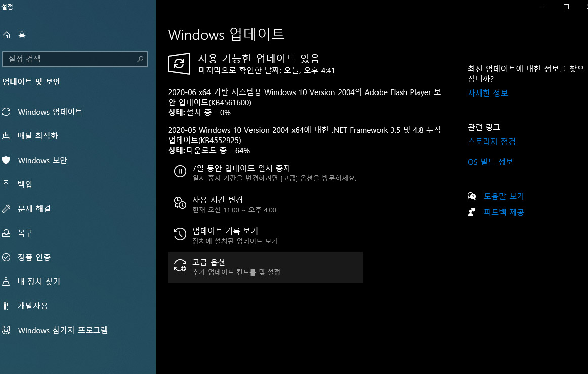Click the large update status refresh icon
The height and width of the screenshot is (374, 588).
click(x=179, y=64)
